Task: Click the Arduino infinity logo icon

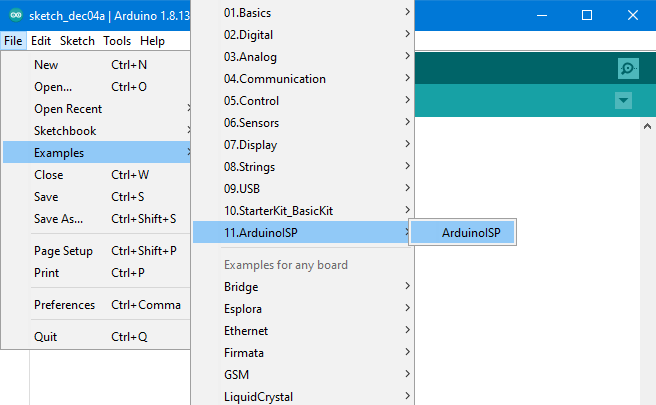Action: (x=16, y=15)
